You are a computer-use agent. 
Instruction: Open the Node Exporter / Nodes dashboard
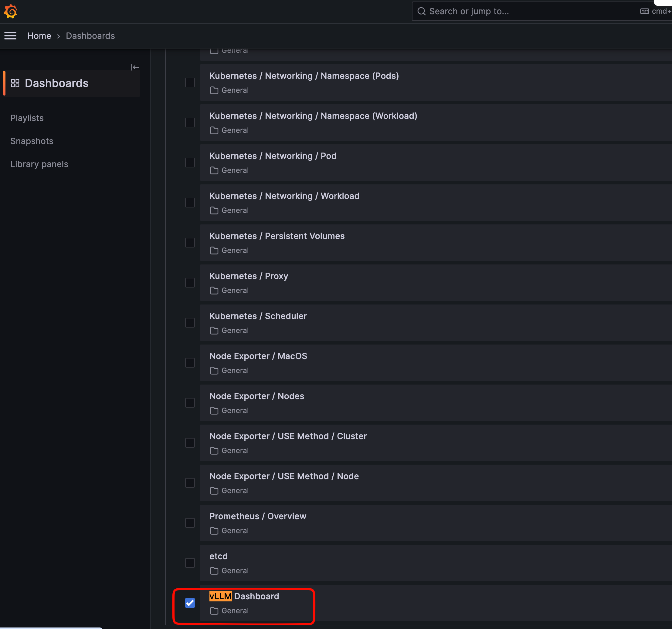pyautogui.click(x=257, y=396)
